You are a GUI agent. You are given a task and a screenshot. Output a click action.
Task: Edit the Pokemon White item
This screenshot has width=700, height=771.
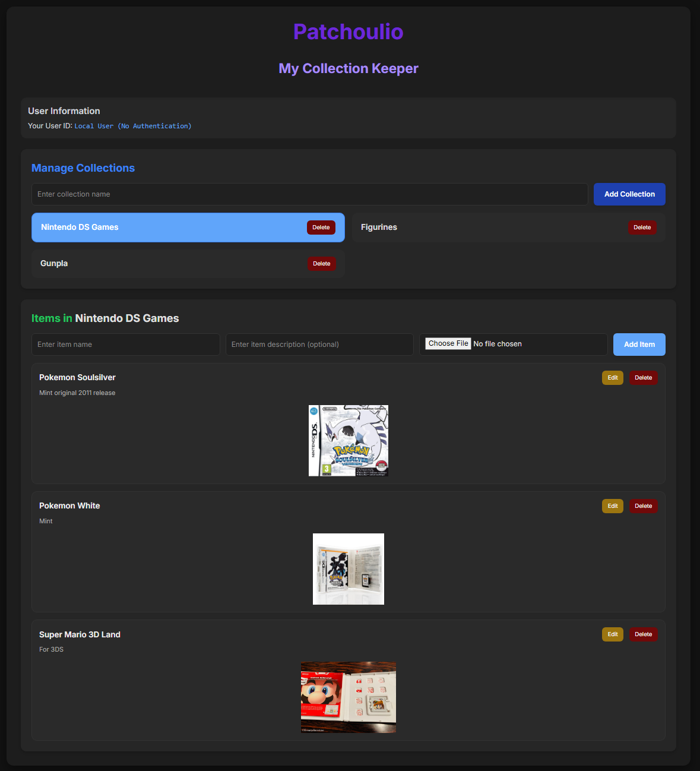click(613, 506)
